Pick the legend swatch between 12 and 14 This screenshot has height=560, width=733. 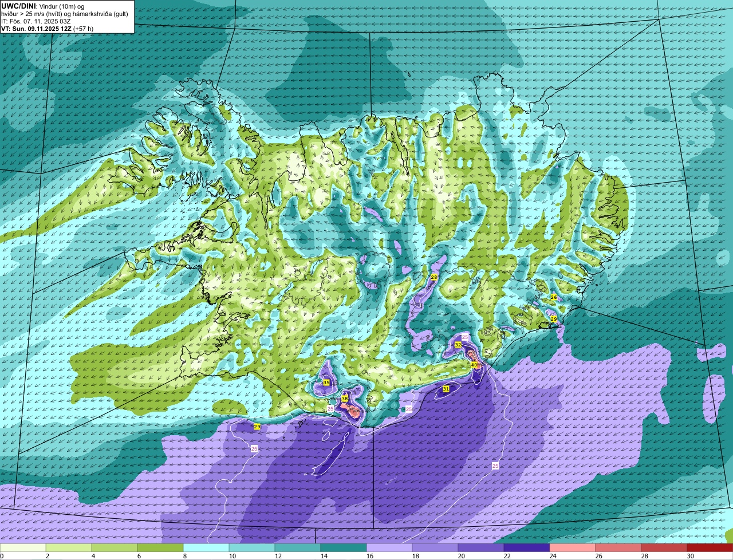tap(298, 548)
